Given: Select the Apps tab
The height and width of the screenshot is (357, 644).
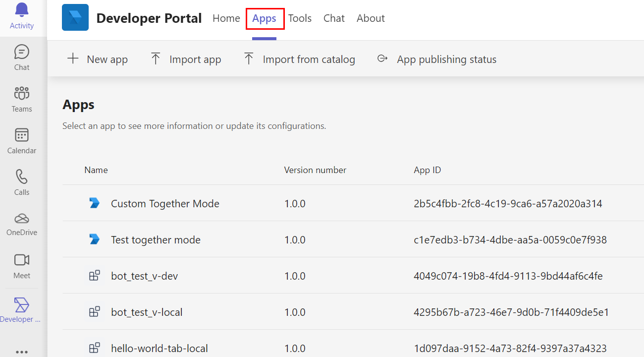Looking at the screenshot, I should [265, 19].
